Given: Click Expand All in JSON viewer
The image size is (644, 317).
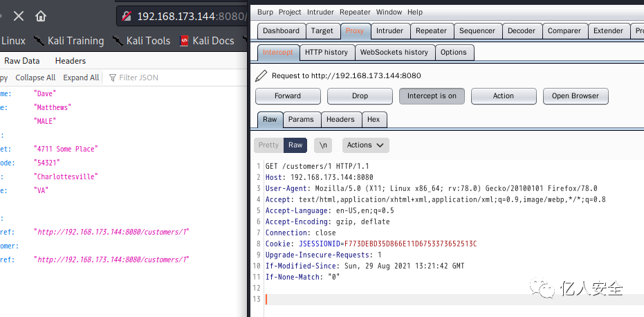Looking at the screenshot, I should [81, 78].
